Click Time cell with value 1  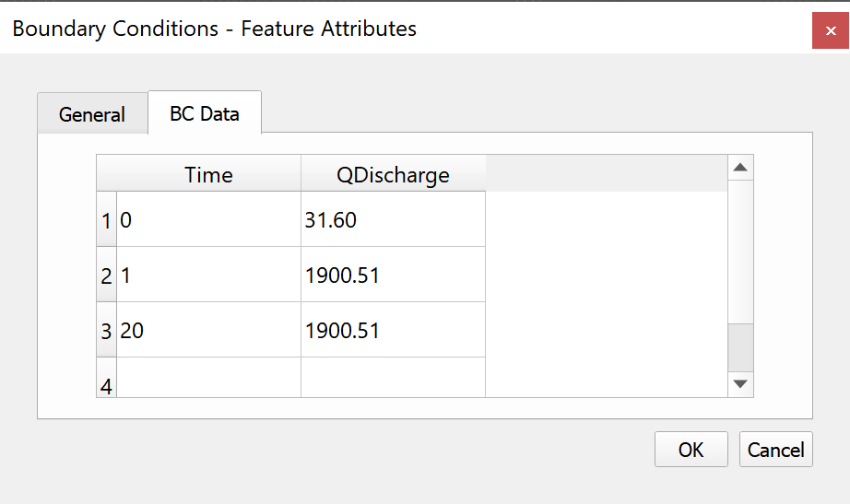click(x=208, y=275)
